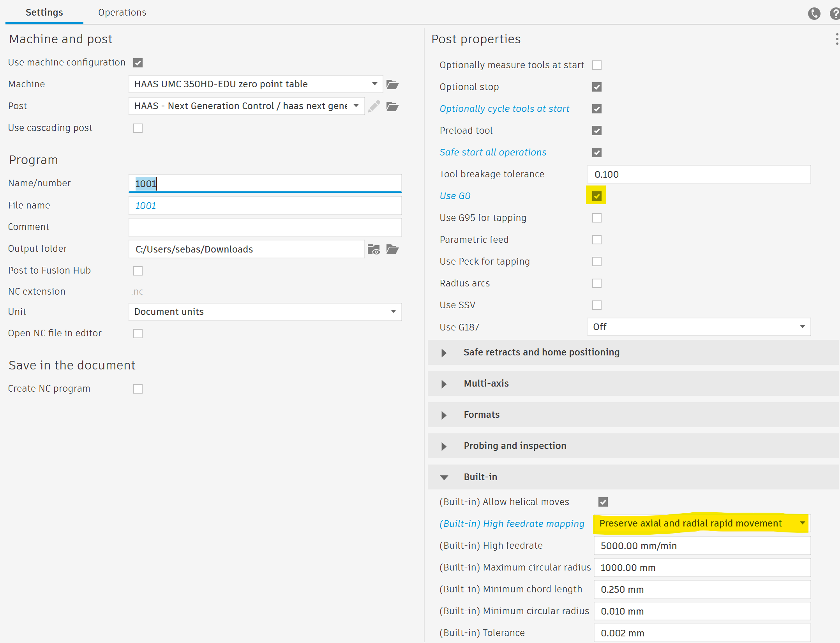Screen dimensions: 840x643
Task: Open help question mark icon
Action: [835, 14]
